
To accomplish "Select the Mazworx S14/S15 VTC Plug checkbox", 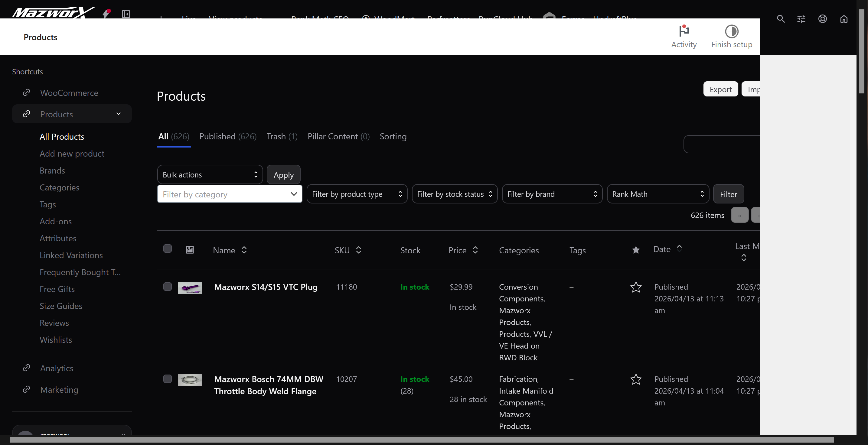I will (x=168, y=287).
